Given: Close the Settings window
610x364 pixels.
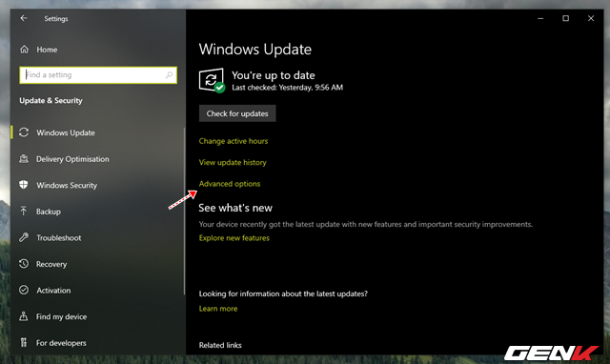Looking at the screenshot, I should coord(591,18).
